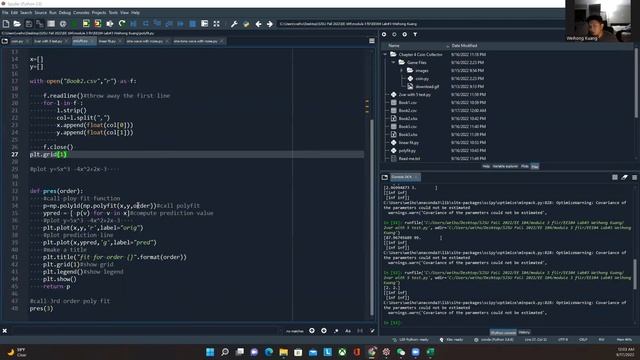
Task: Toggle case sensitive Aa search option
Action: (x=348, y=331)
